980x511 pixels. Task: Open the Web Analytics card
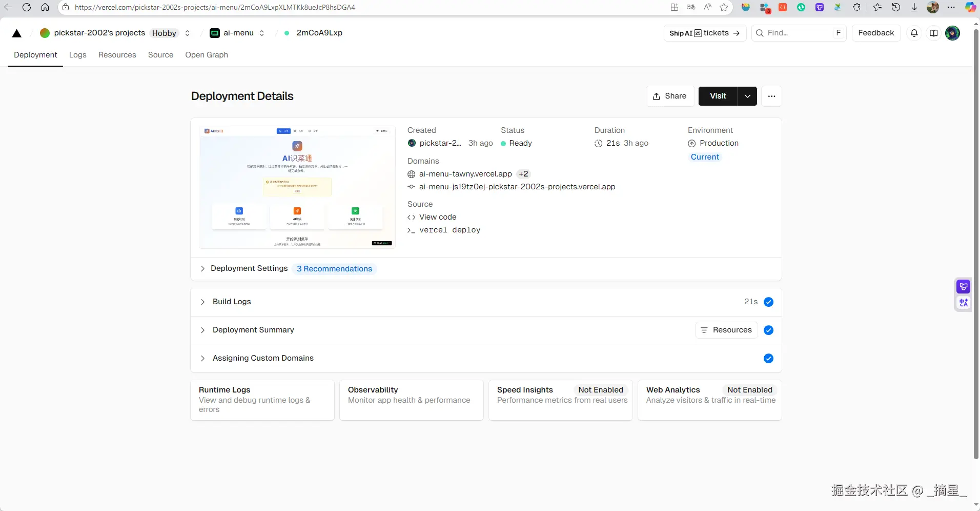(710, 400)
